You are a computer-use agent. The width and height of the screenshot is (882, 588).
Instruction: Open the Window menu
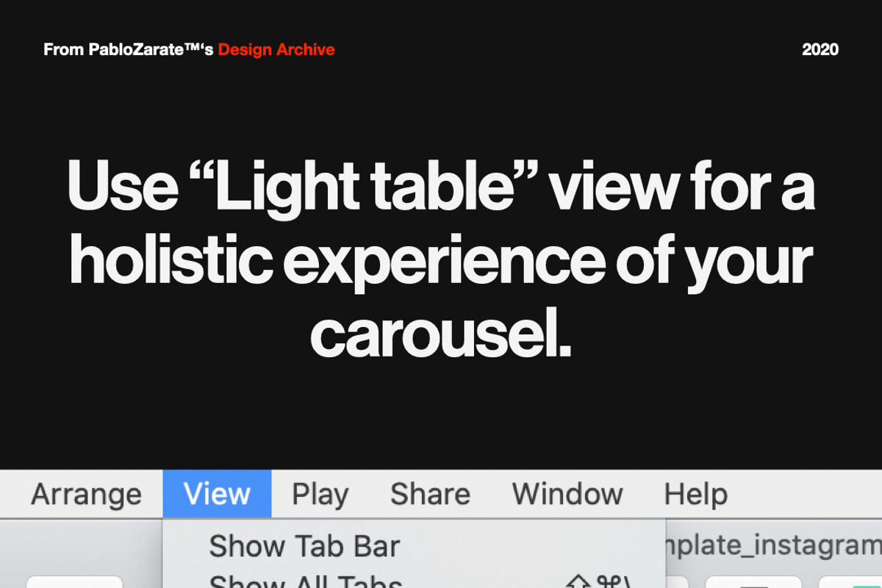(x=567, y=494)
